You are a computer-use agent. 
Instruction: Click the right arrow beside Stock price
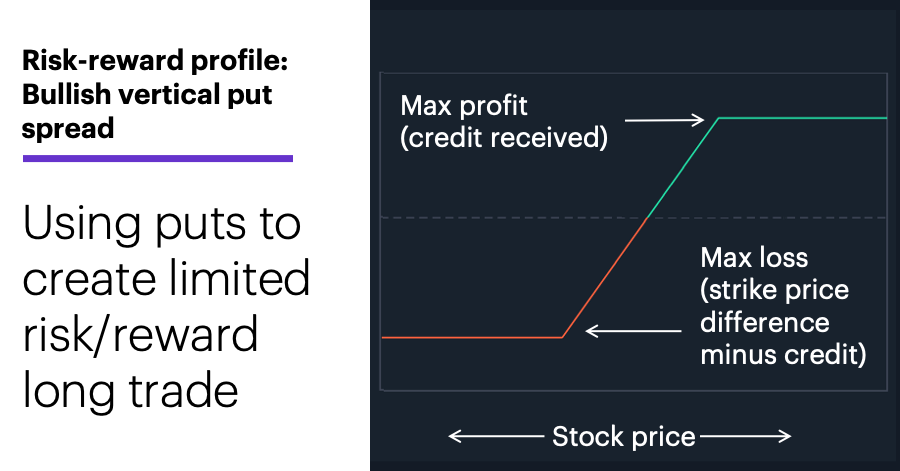(746, 437)
